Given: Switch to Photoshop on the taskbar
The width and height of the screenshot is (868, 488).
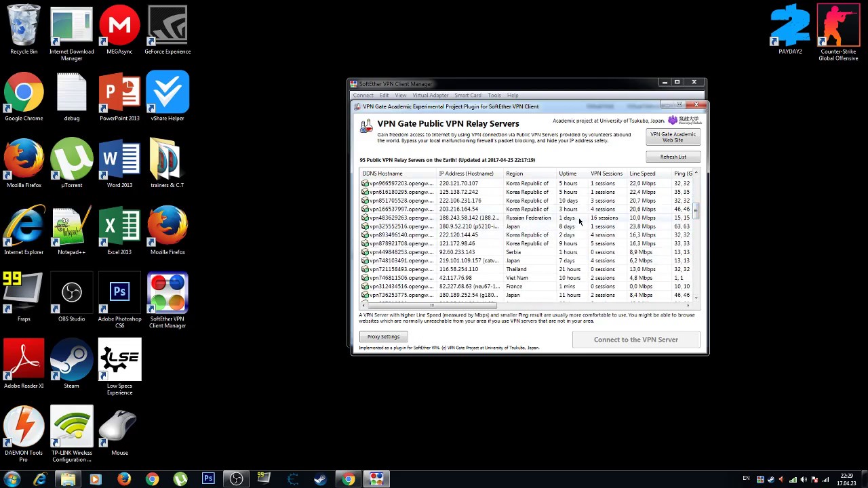Looking at the screenshot, I should click(208, 479).
